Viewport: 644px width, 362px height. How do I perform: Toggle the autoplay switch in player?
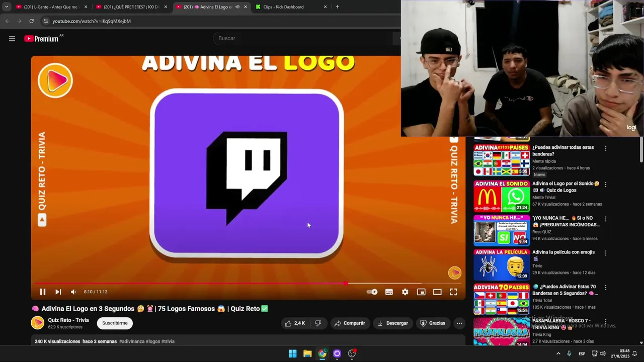coord(372,292)
